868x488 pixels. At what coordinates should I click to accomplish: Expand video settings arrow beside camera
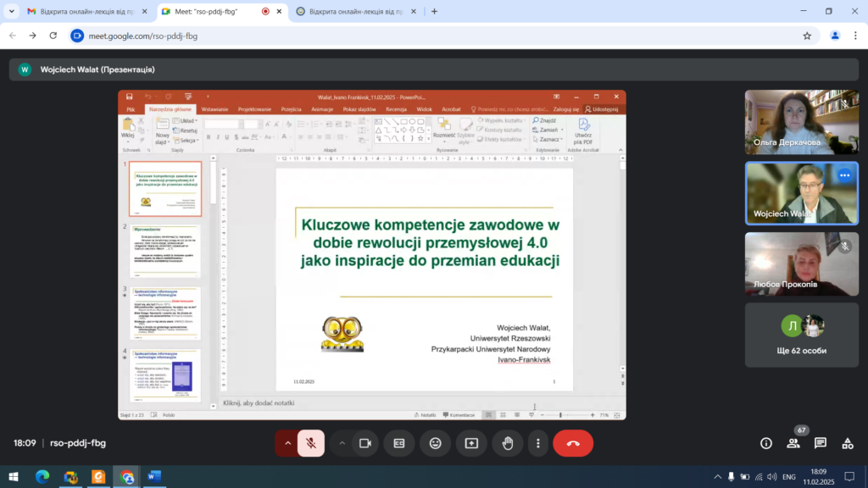(x=342, y=443)
